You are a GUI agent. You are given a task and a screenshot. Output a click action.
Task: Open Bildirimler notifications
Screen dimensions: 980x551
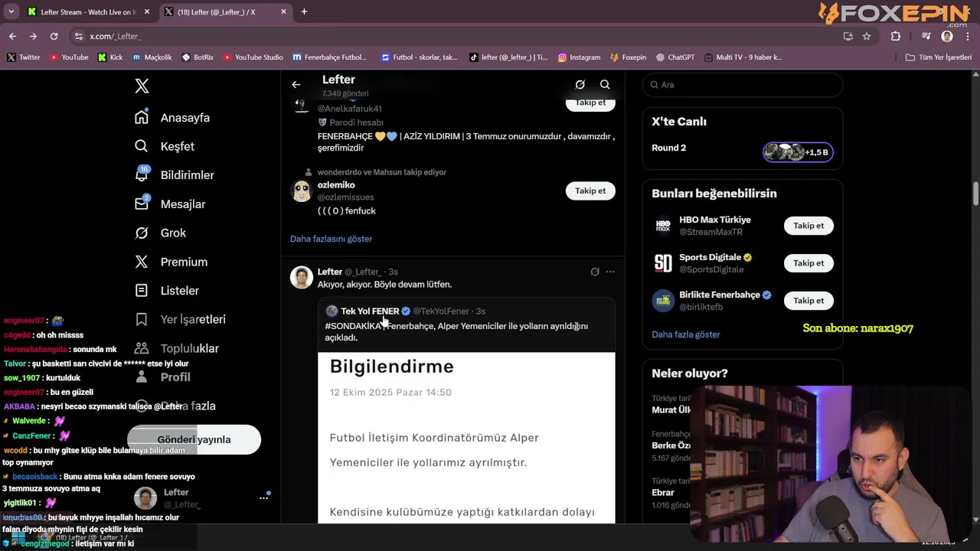pos(175,175)
